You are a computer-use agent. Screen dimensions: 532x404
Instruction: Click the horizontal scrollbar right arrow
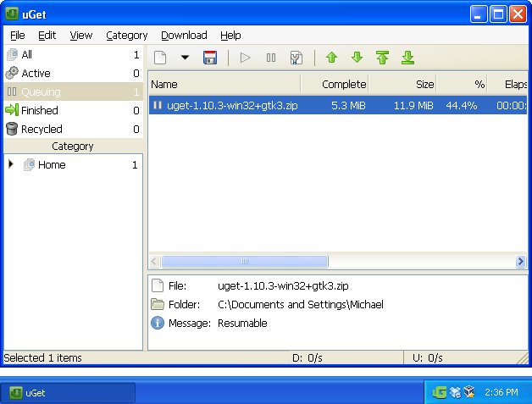(521, 262)
